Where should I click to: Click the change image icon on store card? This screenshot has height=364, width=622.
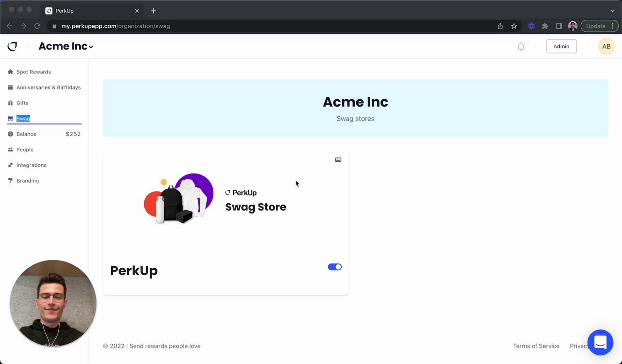click(x=338, y=160)
